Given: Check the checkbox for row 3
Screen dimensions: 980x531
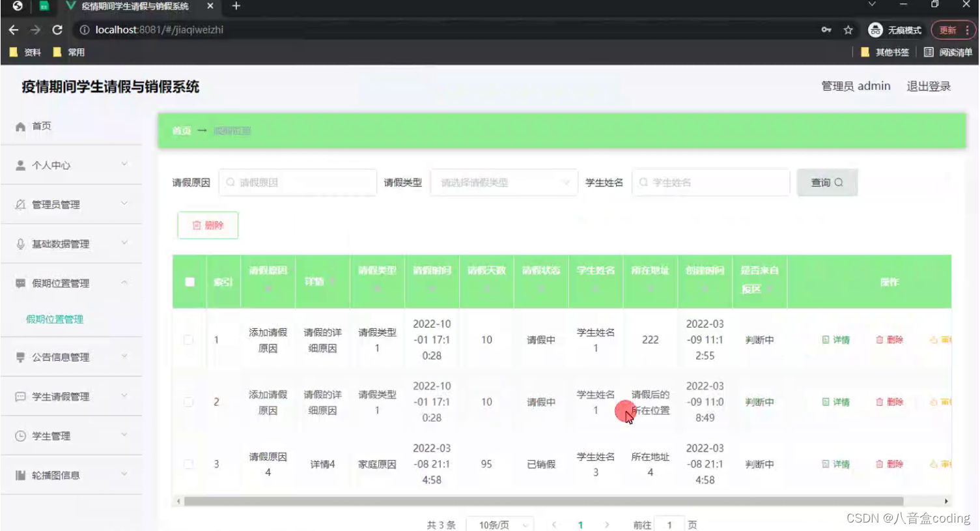Looking at the screenshot, I should tap(188, 464).
